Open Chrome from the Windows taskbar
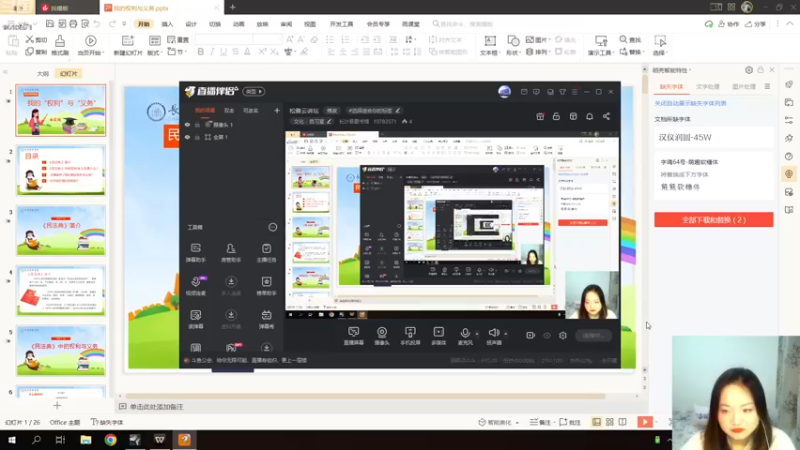 (x=110, y=439)
